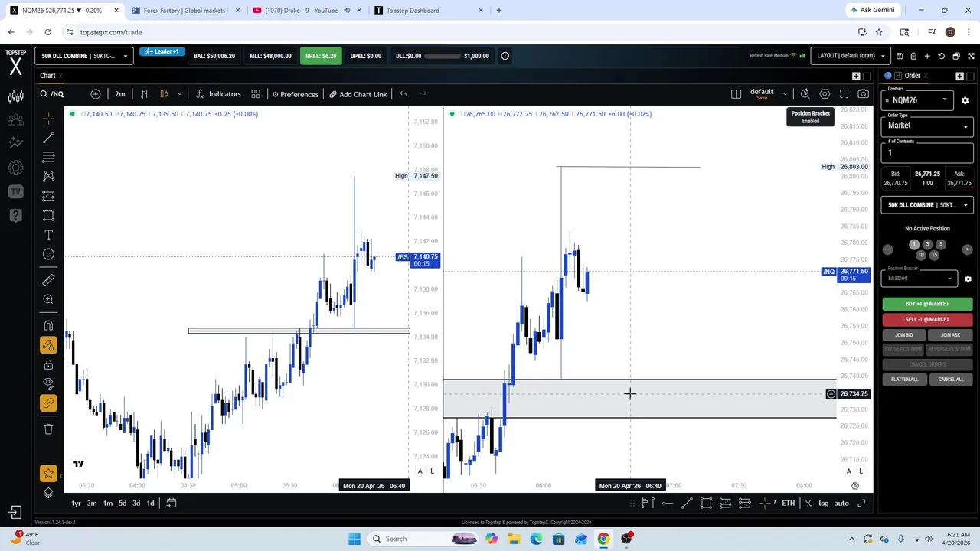Expand the LAYOUT default (draft) dropdown

click(851, 56)
